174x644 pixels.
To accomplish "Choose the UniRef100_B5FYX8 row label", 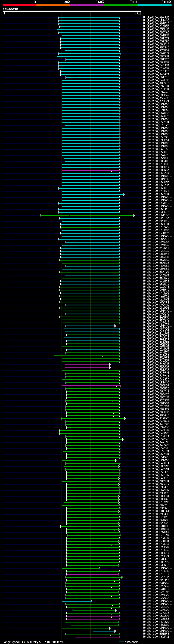I will click(156, 137).
